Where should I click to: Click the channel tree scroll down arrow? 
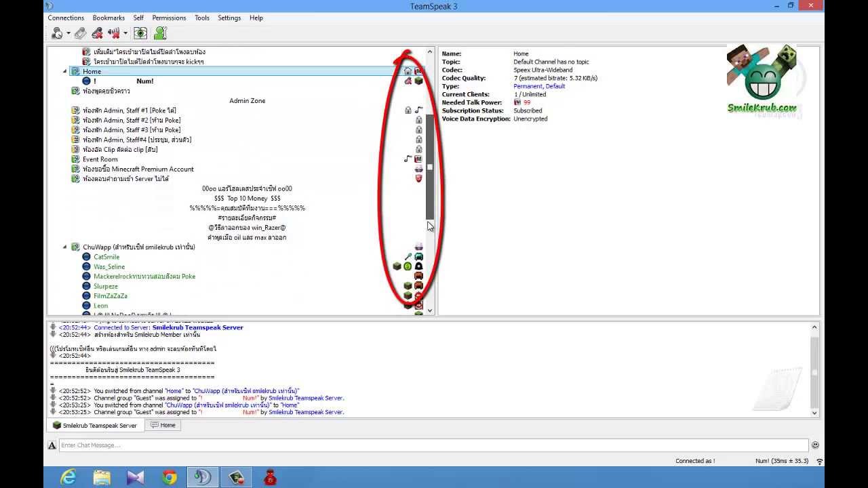430,310
